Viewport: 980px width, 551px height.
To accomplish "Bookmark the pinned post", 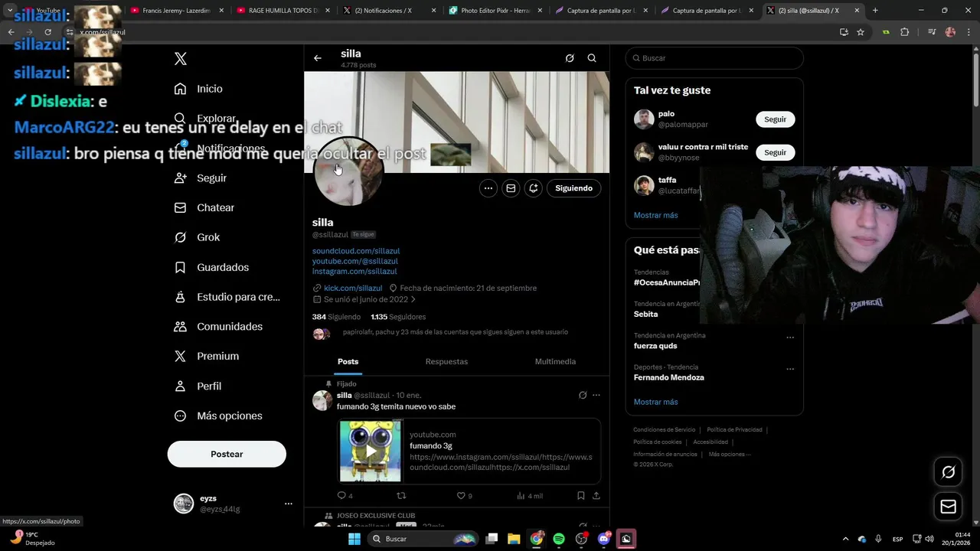I will [x=581, y=496].
